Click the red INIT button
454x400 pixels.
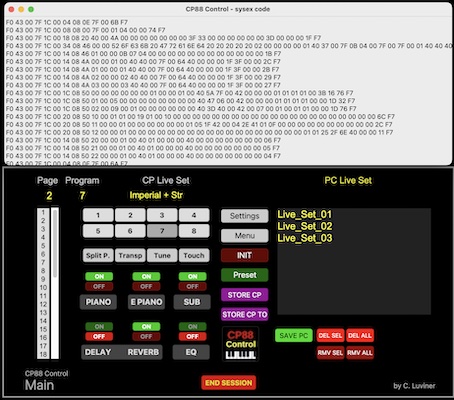click(244, 255)
